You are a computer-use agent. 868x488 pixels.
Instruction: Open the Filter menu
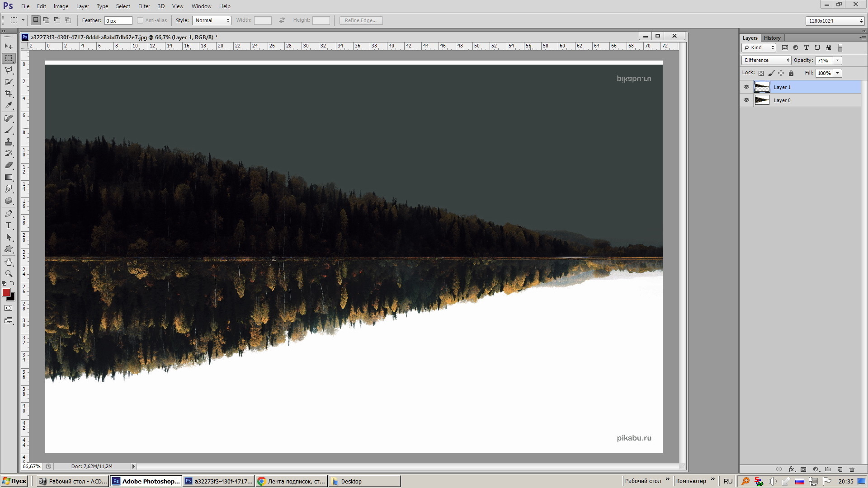coord(144,6)
